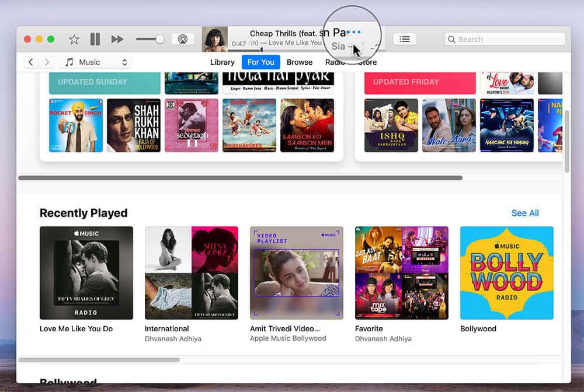584x392 pixels.
Task: Click in the Search field
Action: coord(505,39)
